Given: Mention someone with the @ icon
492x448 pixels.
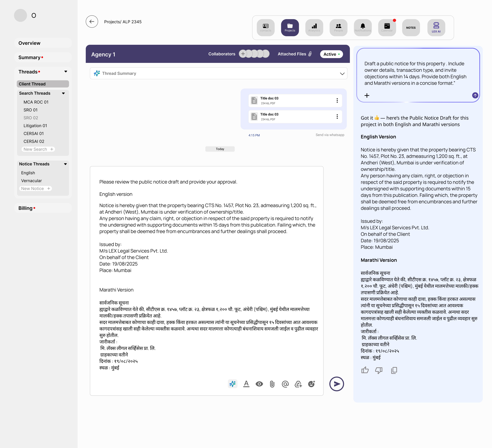Looking at the screenshot, I should (x=285, y=384).
